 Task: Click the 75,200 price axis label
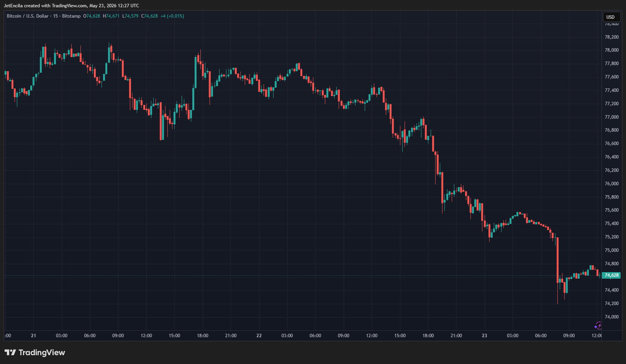coord(611,237)
